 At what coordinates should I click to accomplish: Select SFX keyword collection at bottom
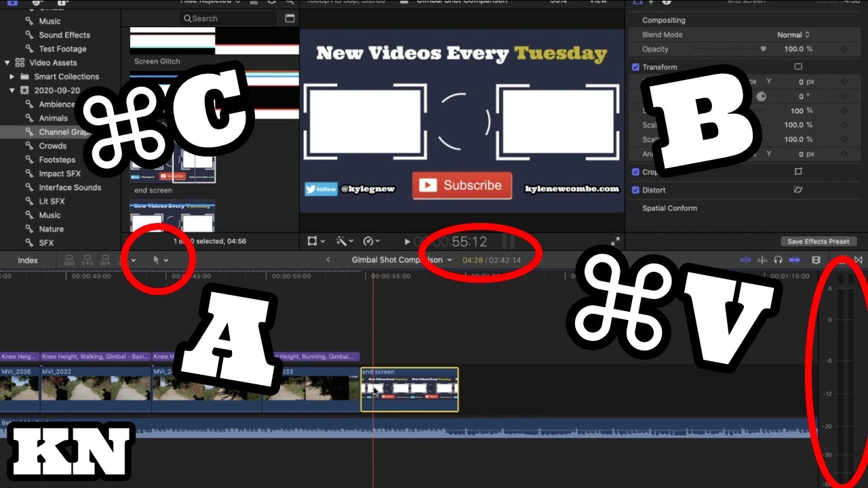coord(46,243)
